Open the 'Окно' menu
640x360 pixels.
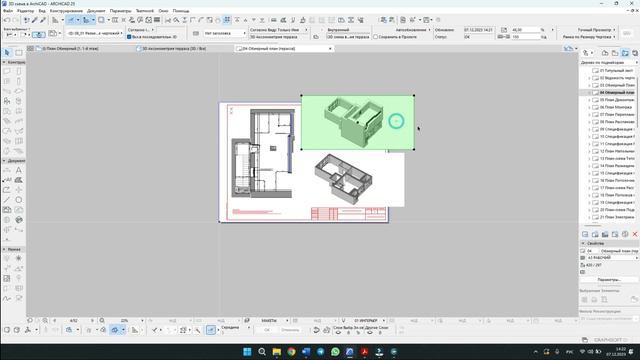click(163, 11)
